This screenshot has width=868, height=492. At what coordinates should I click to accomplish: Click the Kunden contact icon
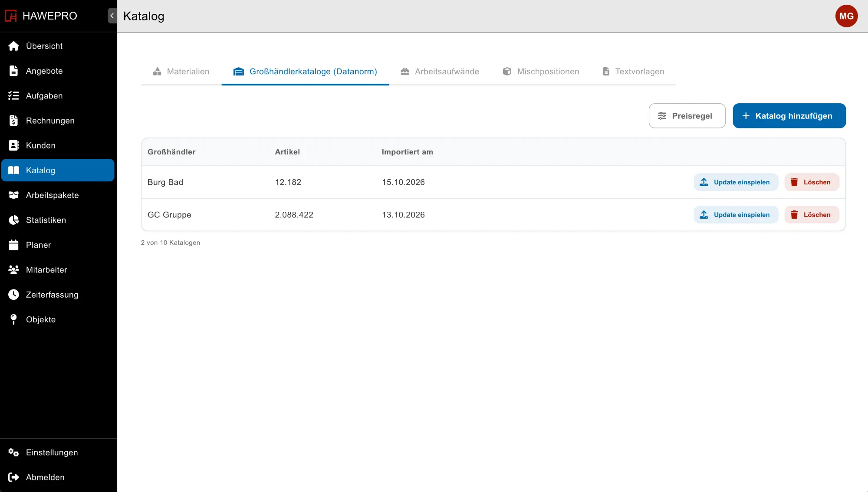14,145
